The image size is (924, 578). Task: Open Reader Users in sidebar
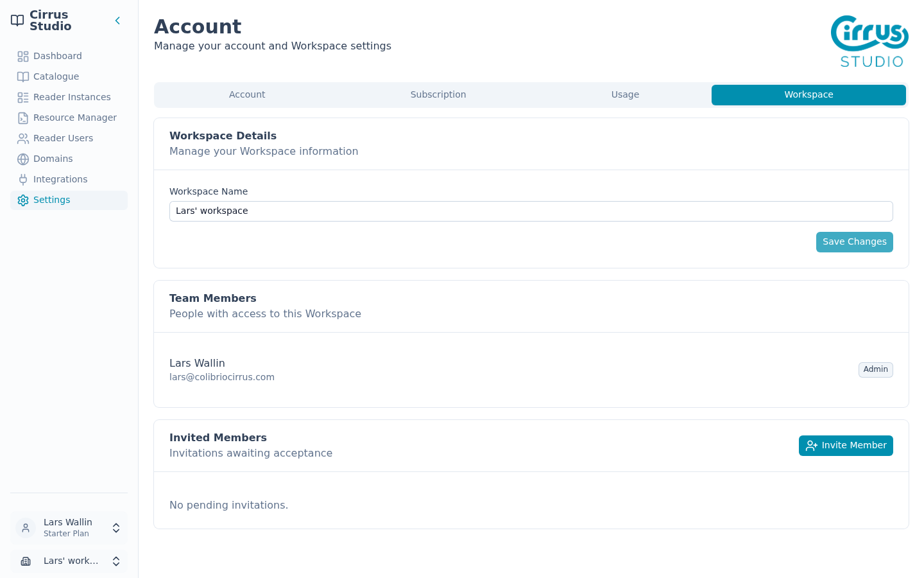(69, 139)
